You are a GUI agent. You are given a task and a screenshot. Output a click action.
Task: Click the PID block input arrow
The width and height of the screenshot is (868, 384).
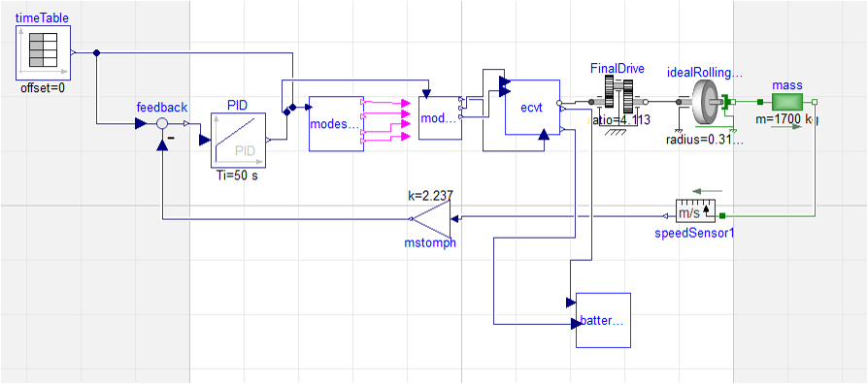pos(205,141)
